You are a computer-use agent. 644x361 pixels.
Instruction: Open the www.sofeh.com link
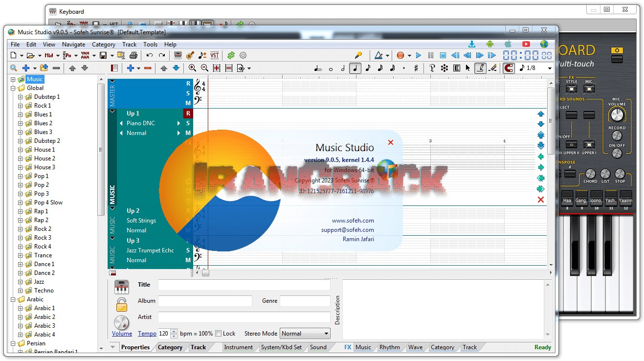tap(353, 221)
